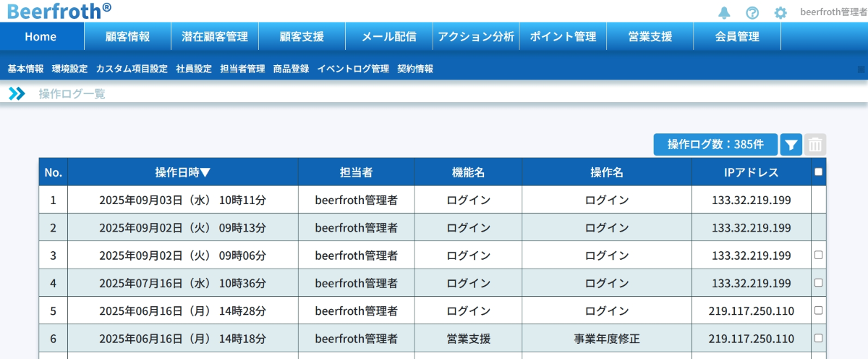Click the beerfroth管理者 account name
The width and height of the screenshot is (868, 359).
pyautogui.click(x=833, y=12)
